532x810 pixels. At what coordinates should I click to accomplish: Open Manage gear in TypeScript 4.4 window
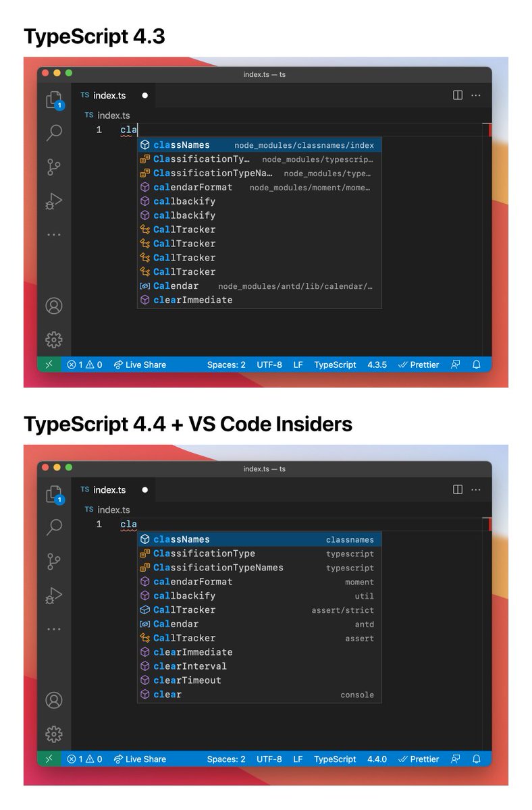pos(54,734)
